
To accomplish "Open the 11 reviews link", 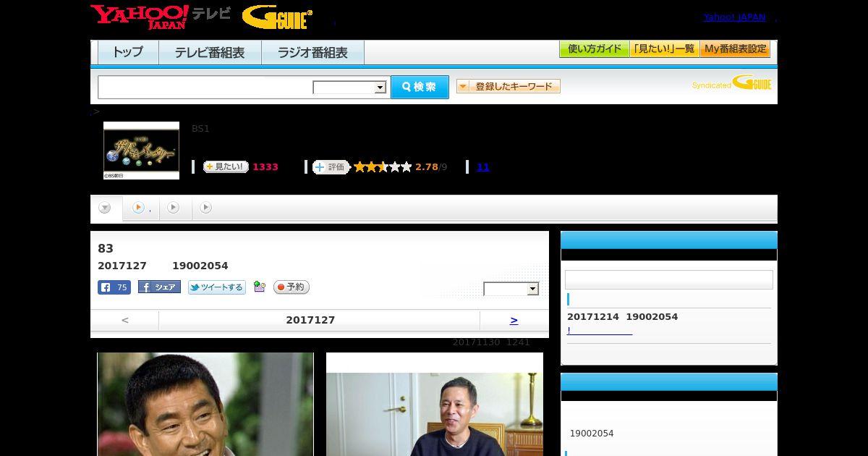I will click(x=482, y=167).
